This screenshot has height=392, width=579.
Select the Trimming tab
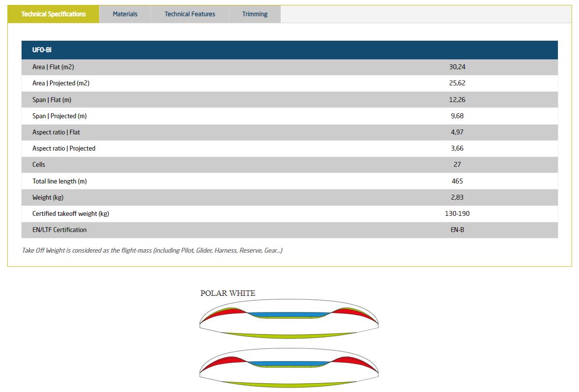pyautogui.click(x=255, y=14)
